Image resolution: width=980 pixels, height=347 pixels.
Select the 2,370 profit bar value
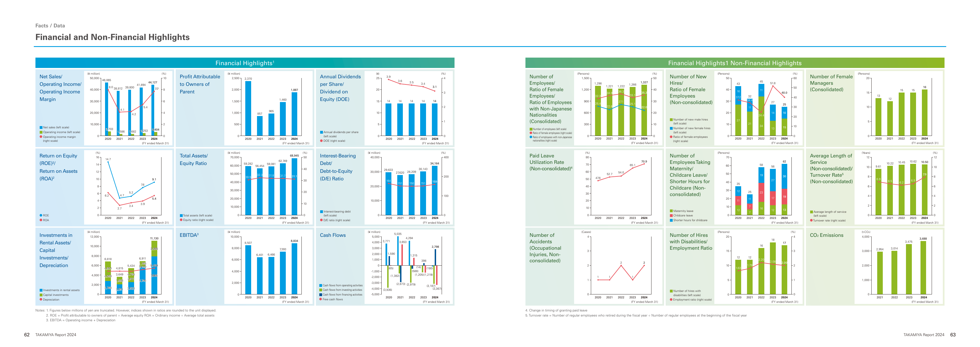point(248,79)
